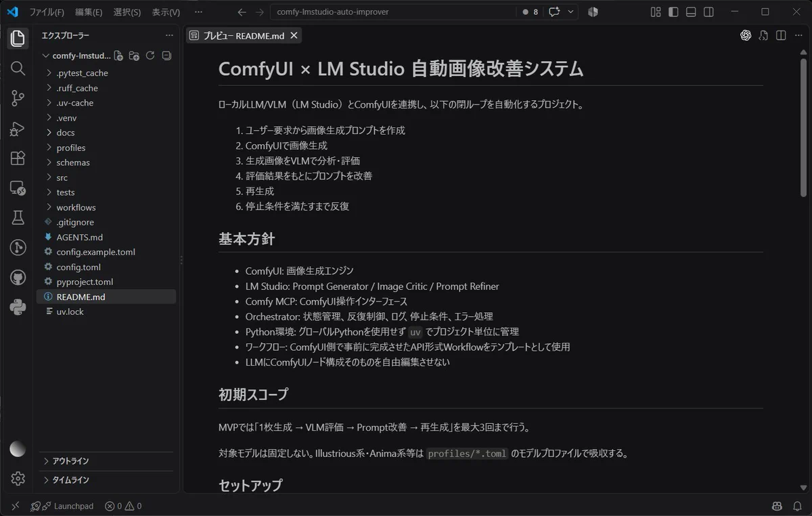Click the command center search box
This screenshot has width=812, height=516.
pos(392,12)
